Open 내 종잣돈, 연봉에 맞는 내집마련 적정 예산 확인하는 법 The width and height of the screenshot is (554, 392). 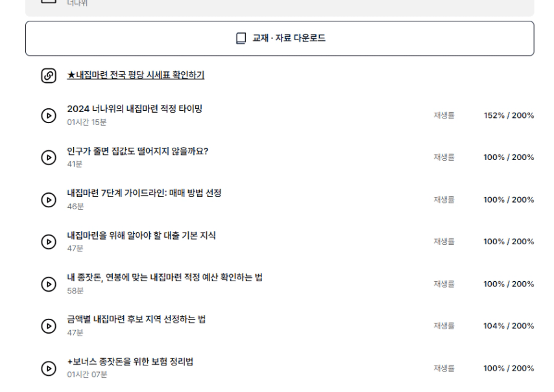(x=165, y=277)
